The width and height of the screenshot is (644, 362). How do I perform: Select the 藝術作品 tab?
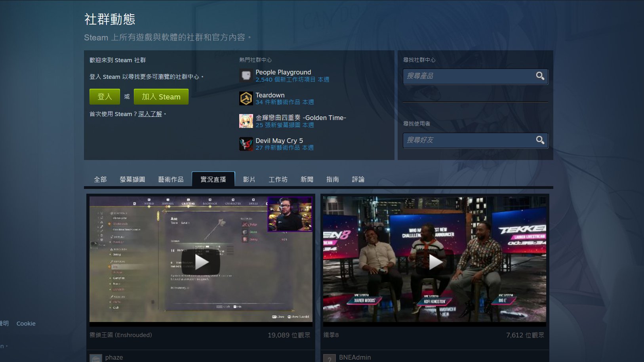171,179
